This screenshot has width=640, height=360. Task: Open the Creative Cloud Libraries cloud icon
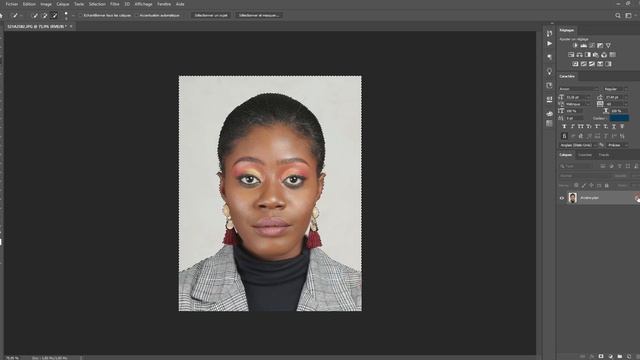coord(549,113)
